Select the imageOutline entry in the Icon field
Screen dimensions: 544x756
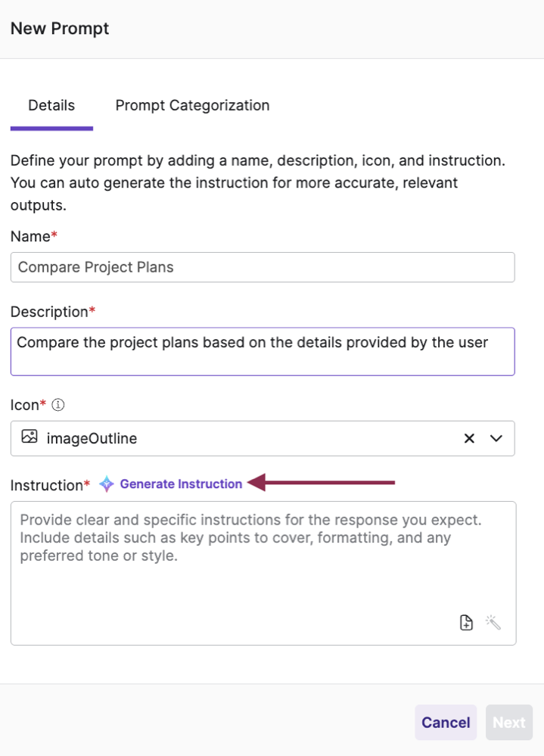[x=227, y=438]
